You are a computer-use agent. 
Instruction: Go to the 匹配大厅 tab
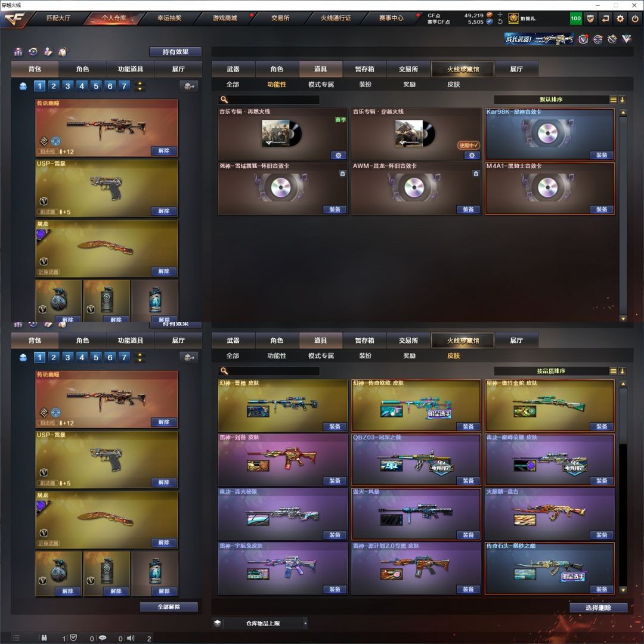[58, 18]
